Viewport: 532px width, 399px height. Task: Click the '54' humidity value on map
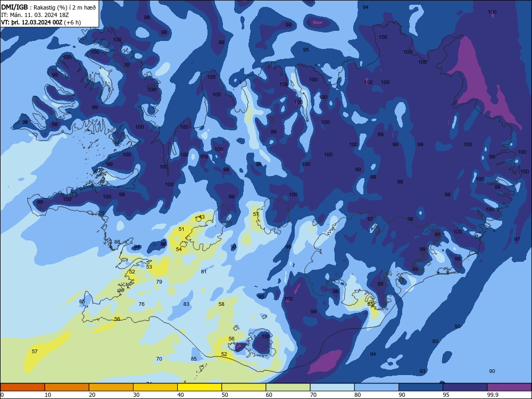coord(179,249)
